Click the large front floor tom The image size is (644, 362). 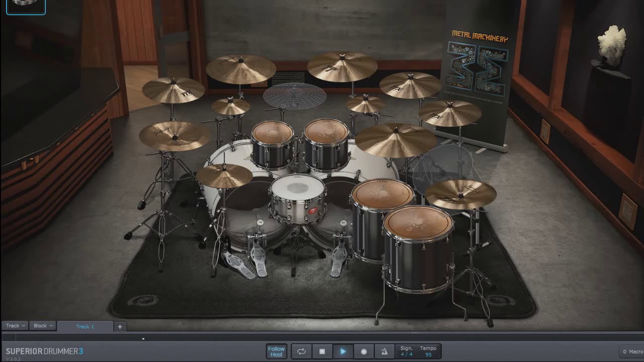[418, 249]
